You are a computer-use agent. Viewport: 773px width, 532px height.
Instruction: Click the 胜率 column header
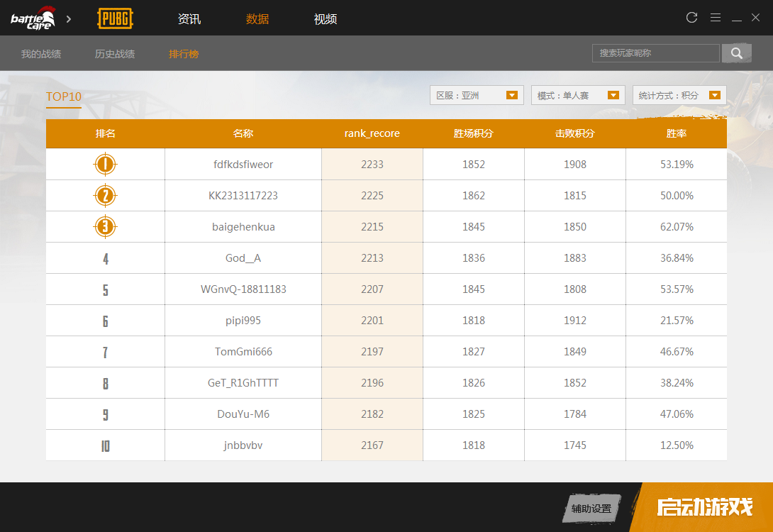pos(677,133)
